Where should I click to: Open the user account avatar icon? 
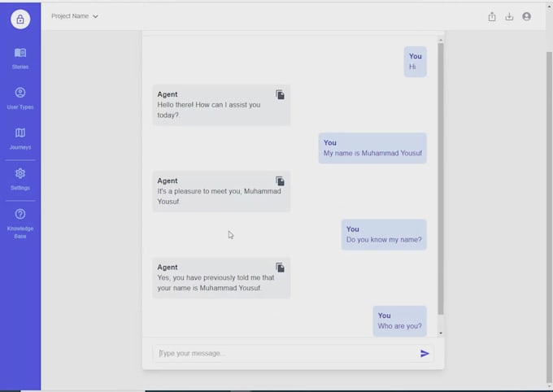(x=526, y=16)
